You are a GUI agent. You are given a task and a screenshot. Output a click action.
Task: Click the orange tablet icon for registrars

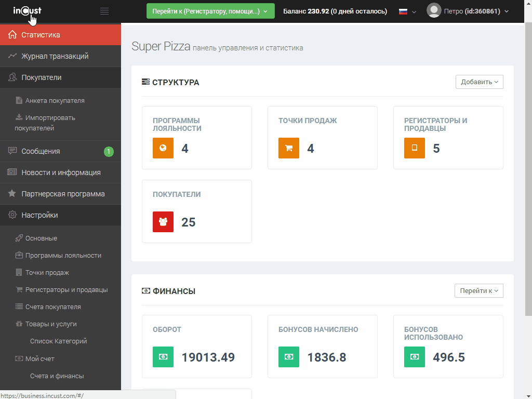tap(414, 148)
